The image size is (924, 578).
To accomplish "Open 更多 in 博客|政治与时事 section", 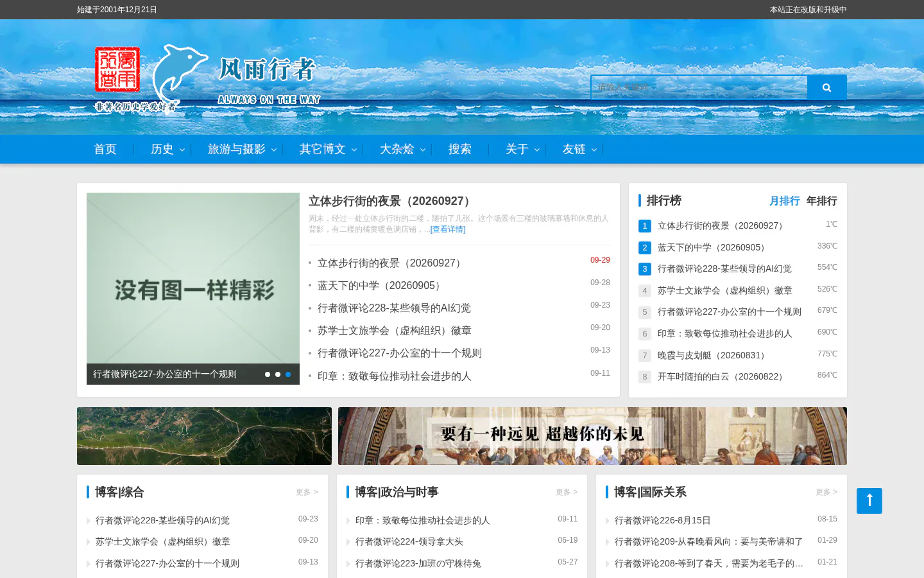I will point(567,492).
